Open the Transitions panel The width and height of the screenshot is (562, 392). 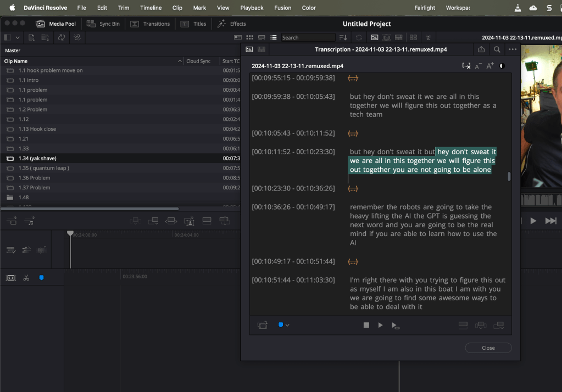coord(150,24)
